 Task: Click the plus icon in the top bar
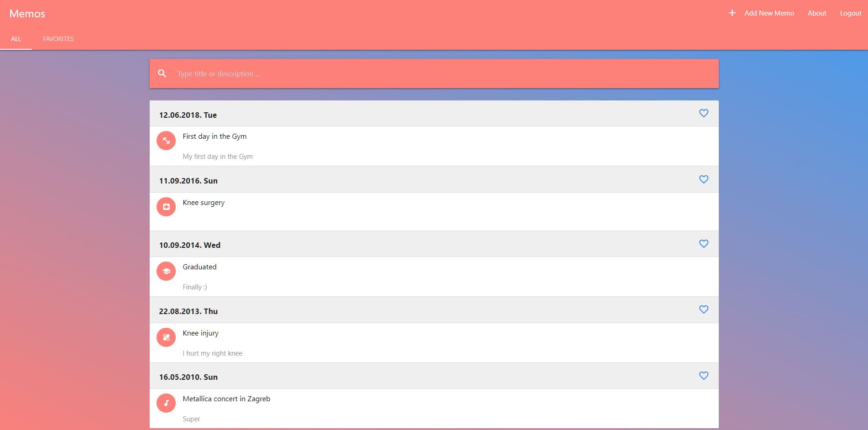click(732, 13)
